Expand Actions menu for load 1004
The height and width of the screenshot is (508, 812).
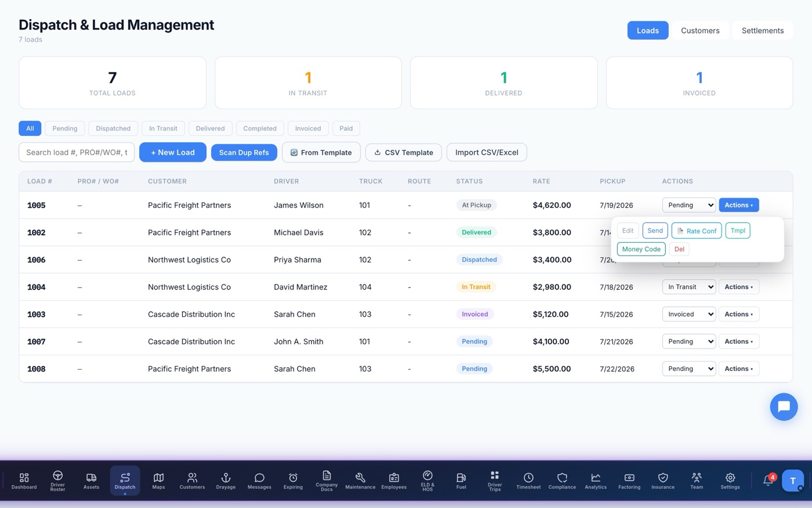click(x=738, y=287)
